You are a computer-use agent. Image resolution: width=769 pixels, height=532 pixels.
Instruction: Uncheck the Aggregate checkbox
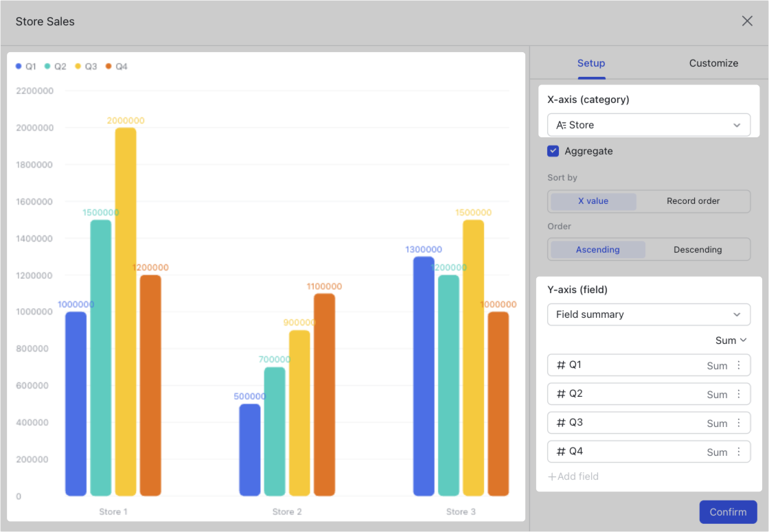pyautogui.click(x=553, y=151)
